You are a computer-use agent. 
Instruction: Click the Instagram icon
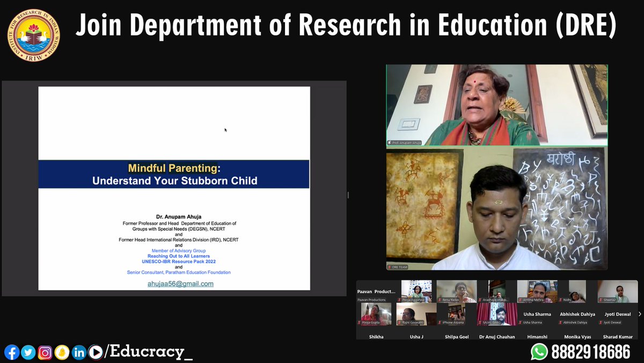45,352
